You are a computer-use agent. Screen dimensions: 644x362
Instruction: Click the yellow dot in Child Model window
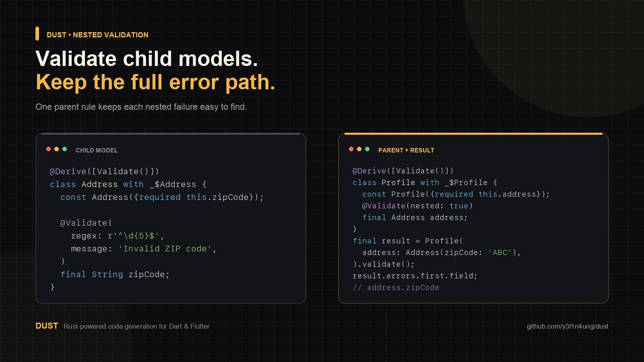pos(56,149)
